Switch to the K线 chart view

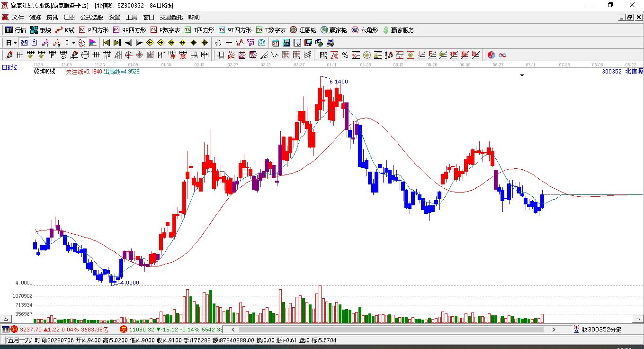[x=65, y=30]
